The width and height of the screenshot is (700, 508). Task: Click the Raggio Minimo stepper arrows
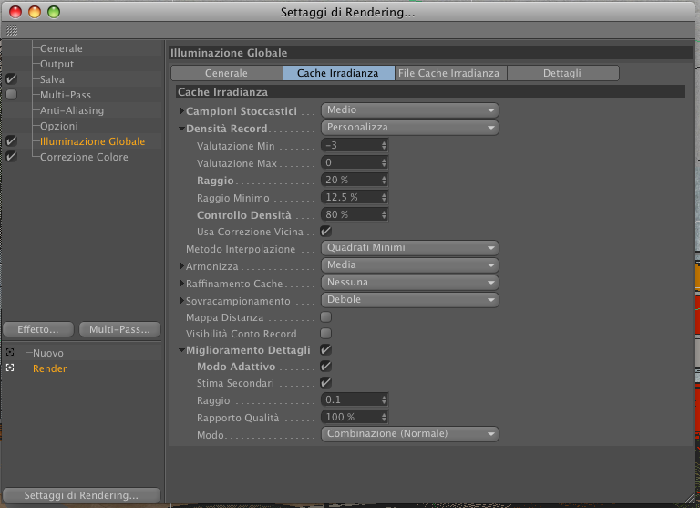pos(384,197)
